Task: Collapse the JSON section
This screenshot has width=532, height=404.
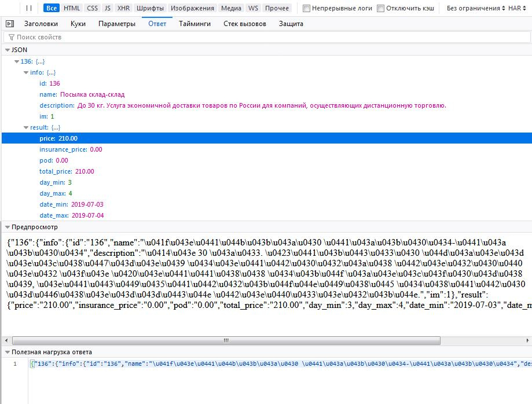Action: pyautogui.click(x=8, y=50)
